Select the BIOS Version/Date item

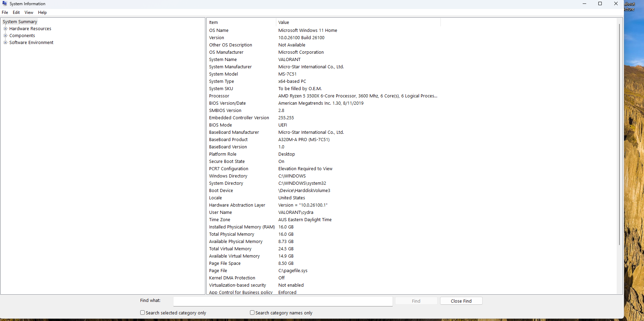[227, 103]
